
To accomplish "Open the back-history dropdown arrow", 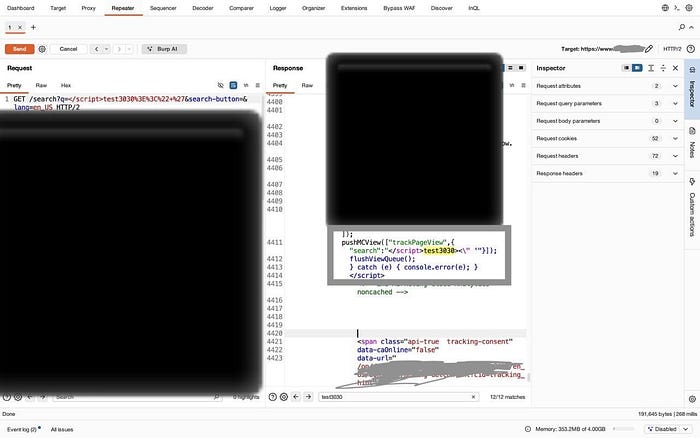I will pyautogui.click(x=107, y=49).
